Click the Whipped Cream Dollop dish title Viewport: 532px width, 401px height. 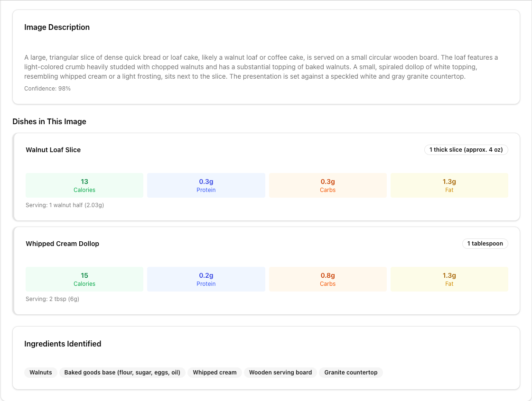[x=62, y=244]
